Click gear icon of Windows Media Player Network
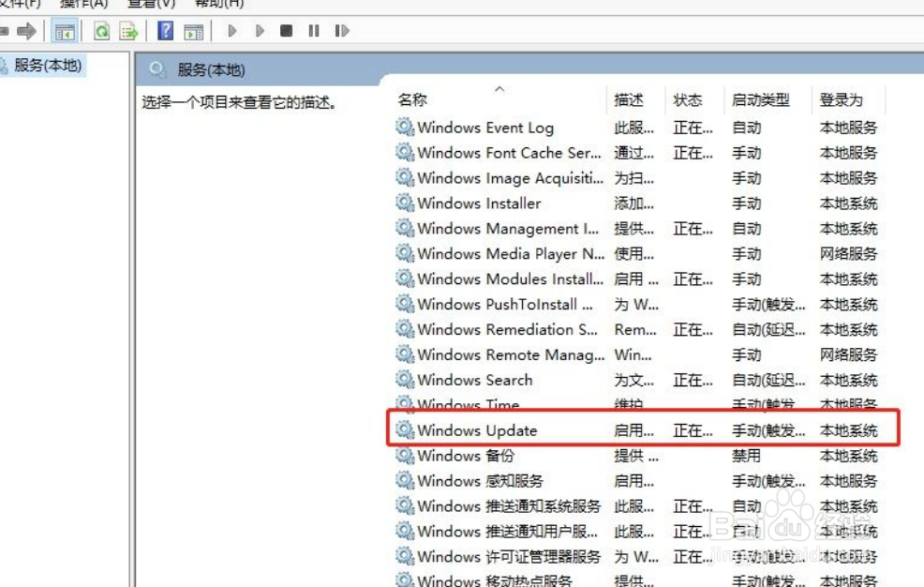 (x=405, y=253)
